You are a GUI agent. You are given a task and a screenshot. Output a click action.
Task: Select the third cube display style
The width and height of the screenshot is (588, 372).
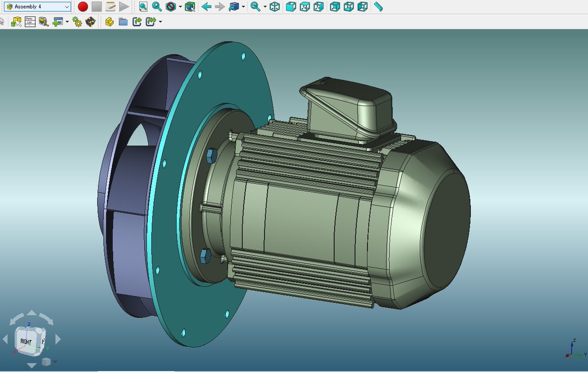click(304, 7)
